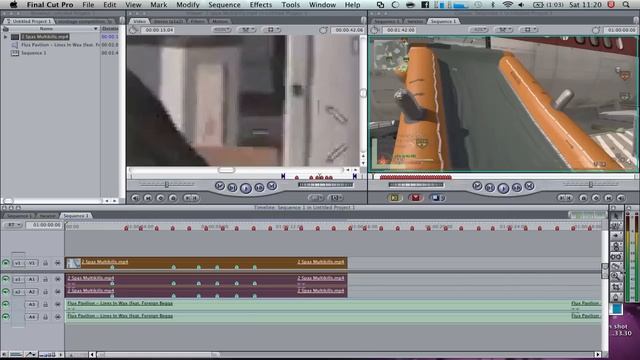Select the Roll edit tool in the Tool palette
640x360 pixels.
tap(616, 246)
